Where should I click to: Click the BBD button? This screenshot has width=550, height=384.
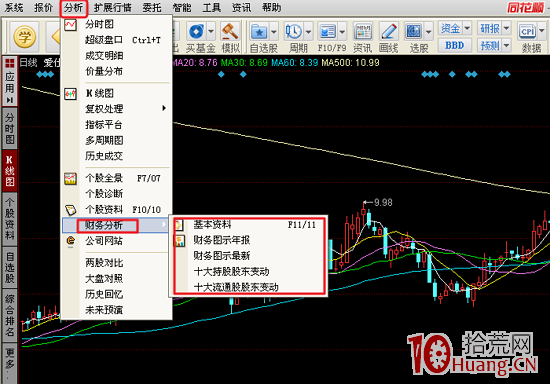[x=455, y=45]
